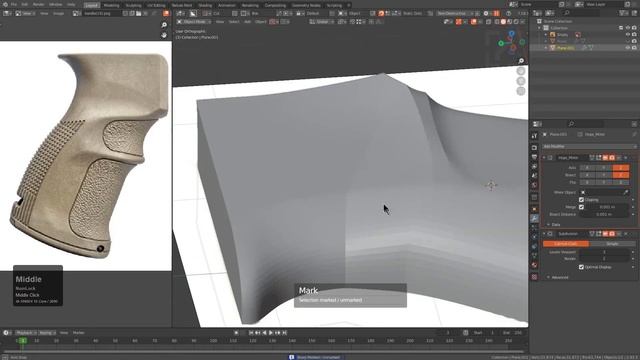The image size is (640, 360).
Task: Collapse the Mirror modifier panel
Action: 544,158
